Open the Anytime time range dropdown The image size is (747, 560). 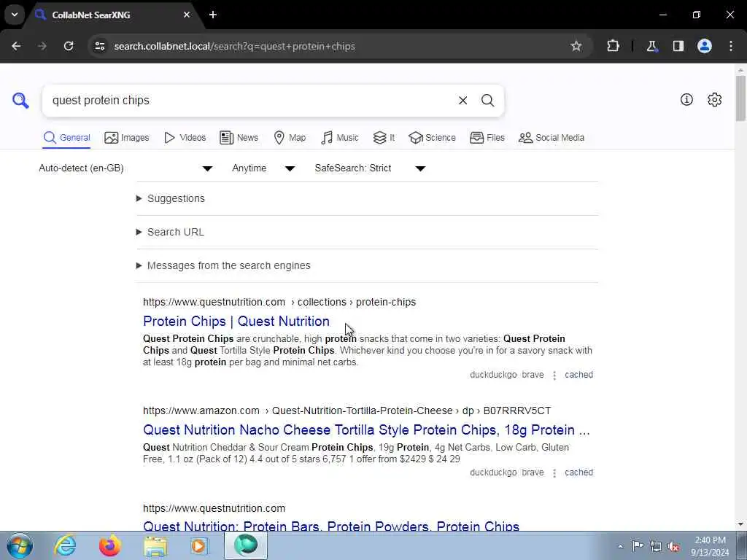click(263, 168)
